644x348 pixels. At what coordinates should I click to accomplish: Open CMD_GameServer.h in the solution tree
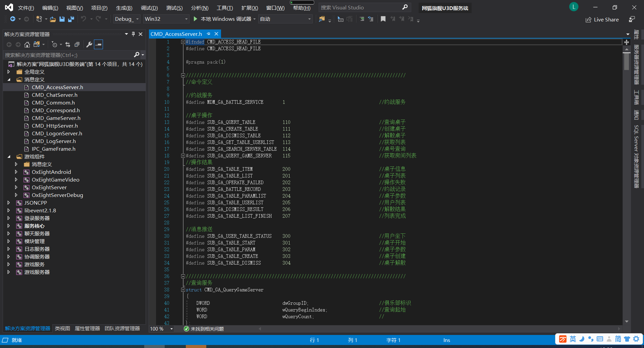[x=56, y=118]
